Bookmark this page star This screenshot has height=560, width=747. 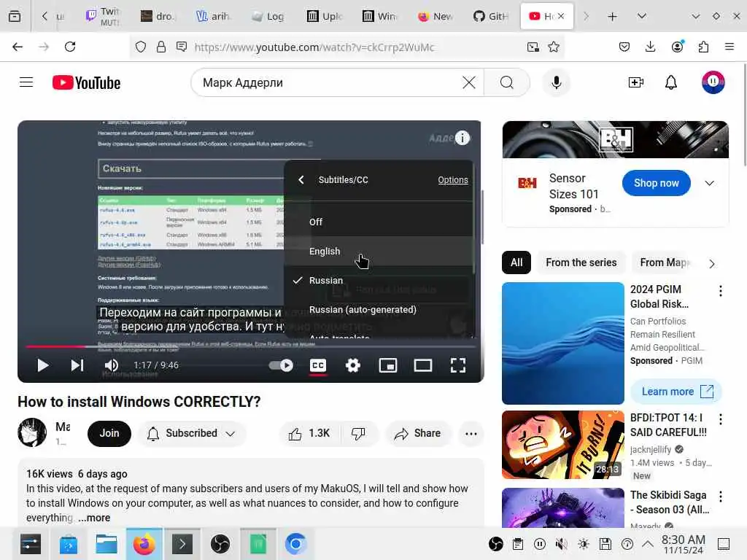pos(554,47)
